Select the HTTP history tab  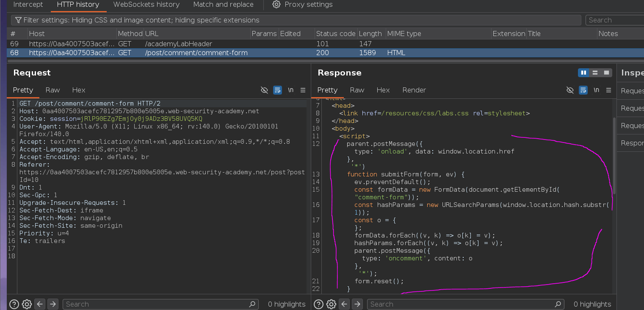(x=78, y=5)
